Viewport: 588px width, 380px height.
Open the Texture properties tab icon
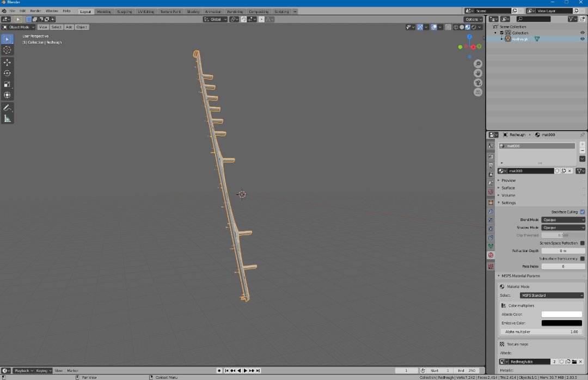pos(491,266)
